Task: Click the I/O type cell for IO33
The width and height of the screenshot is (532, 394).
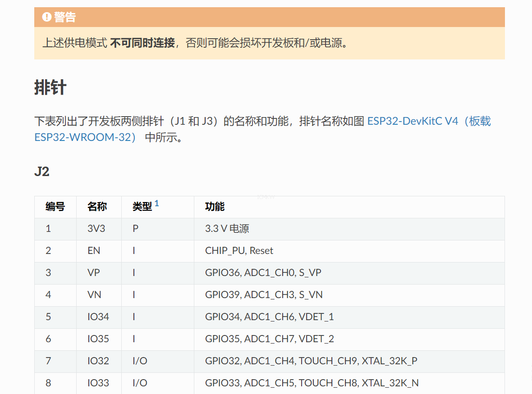Action: [140, 383]
